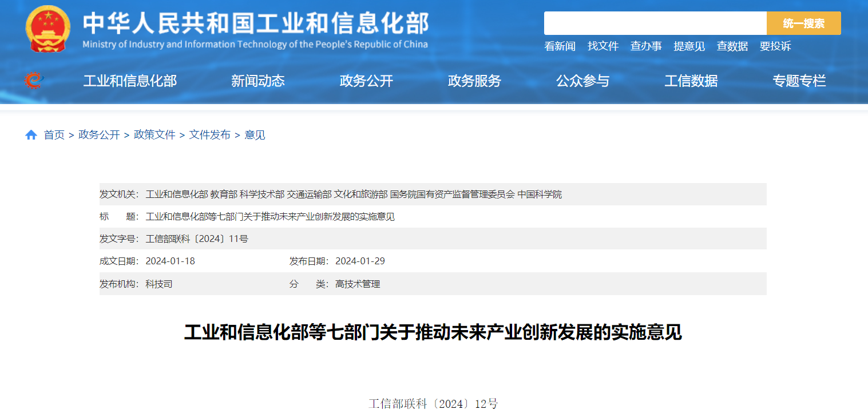Open the 工业和信息化部 navigation menu
This screenshot has width=868, height=417.
130,81
